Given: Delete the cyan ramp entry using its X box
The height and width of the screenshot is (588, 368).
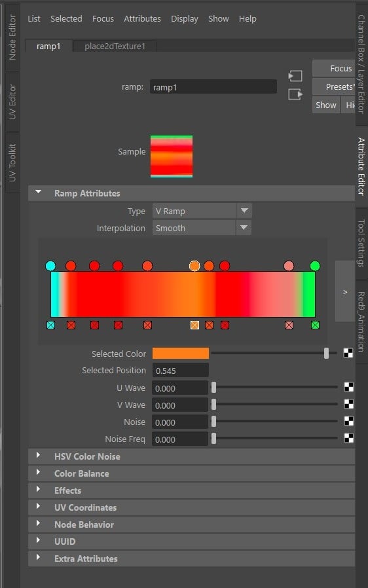Looking at the screenshot, I should (50, 325).
